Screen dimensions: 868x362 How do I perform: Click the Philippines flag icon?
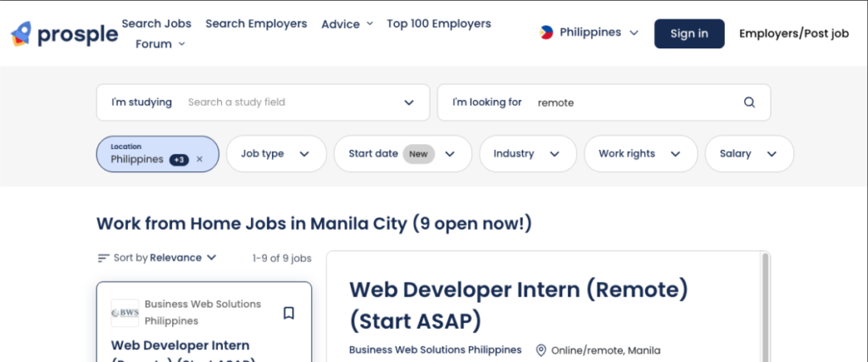tap(547, 33)
